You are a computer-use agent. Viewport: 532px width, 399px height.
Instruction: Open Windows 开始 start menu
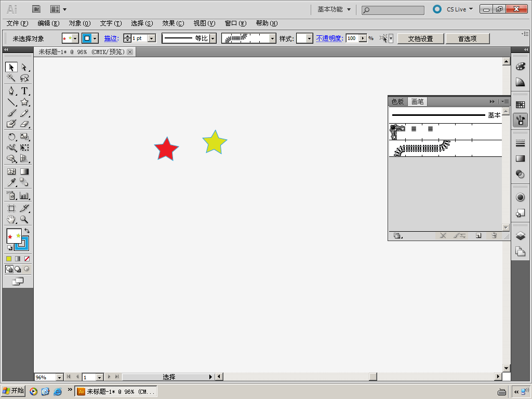point(13,391)
